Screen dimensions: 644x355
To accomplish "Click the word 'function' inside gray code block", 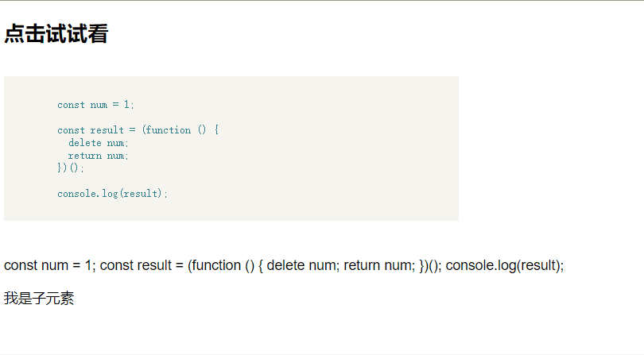I will tap(169, 130).
